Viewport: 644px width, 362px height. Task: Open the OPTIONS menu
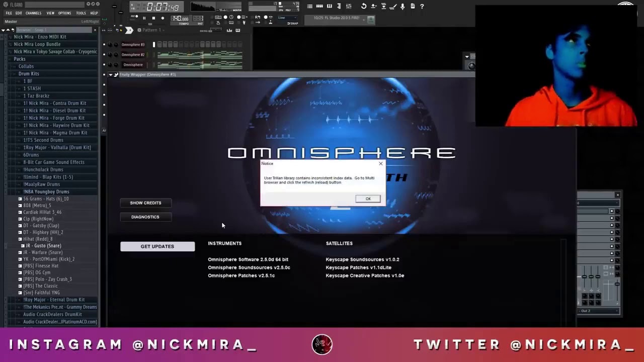[x=64, y=13]
